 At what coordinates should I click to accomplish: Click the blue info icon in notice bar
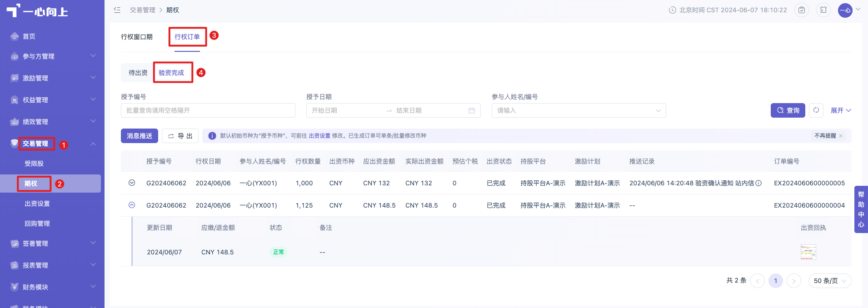pyautogui.click(x=212, y=136)
